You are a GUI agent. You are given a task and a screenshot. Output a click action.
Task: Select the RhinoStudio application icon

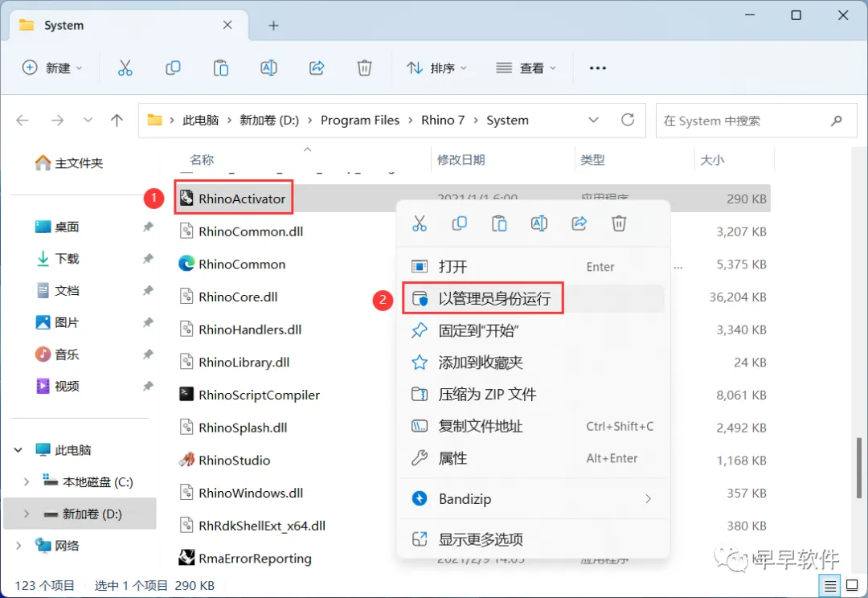[186, 460]
